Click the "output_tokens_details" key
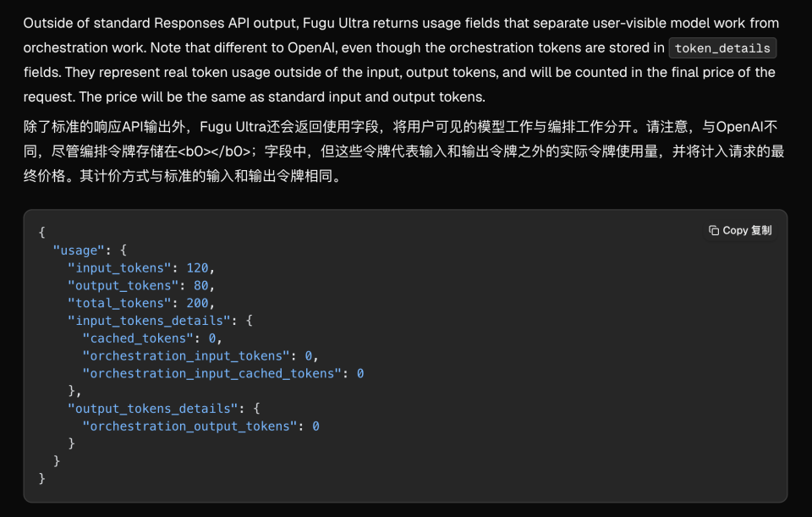Image resolution: width=812 pixels, height=517 pixels. coord(152,410)
